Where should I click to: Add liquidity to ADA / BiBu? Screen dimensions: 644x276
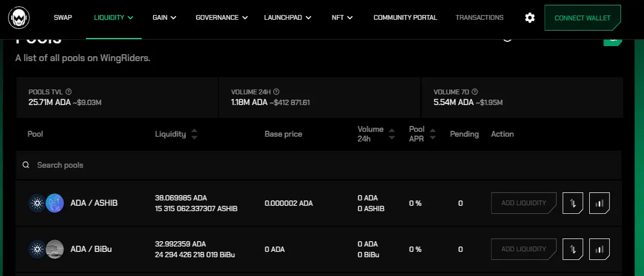(524, 249)
